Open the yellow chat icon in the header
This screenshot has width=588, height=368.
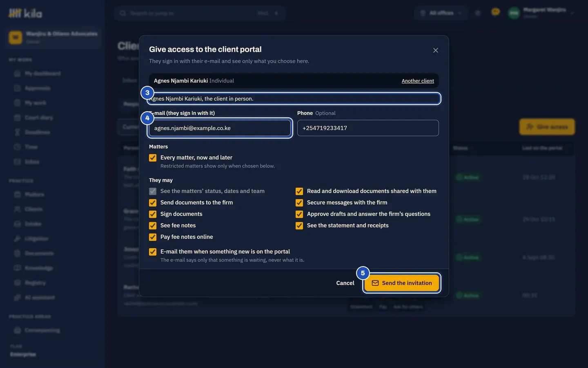tap(496, 12)
